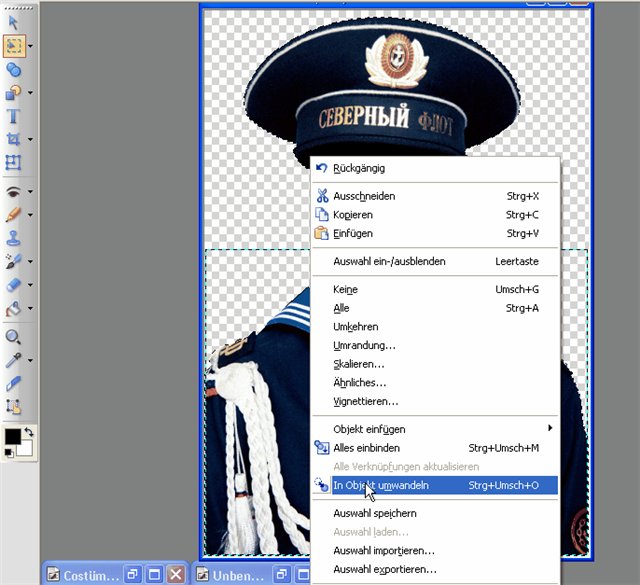Click Auswahl ein-/ausblenden menu entry
This screenshot has width=640, height=585.
click(x=435, y=261)
